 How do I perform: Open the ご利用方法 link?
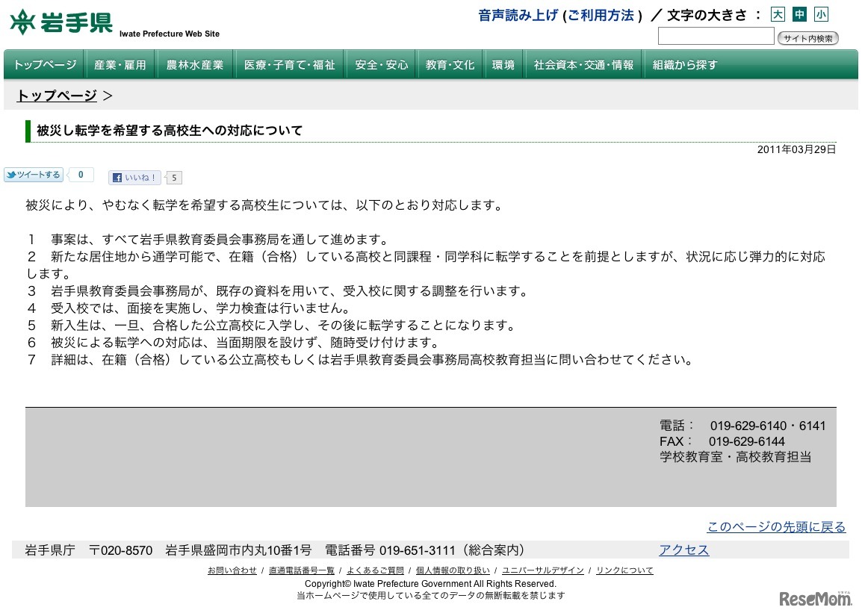pos(601,16)
